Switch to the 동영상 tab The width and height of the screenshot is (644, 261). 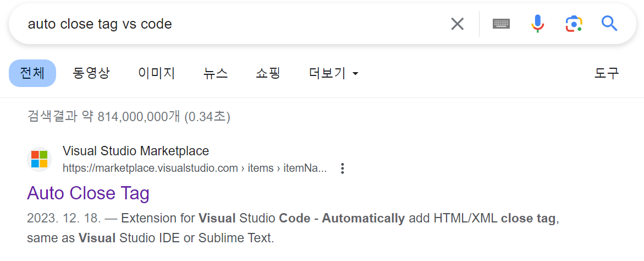(x=91, y=73)
